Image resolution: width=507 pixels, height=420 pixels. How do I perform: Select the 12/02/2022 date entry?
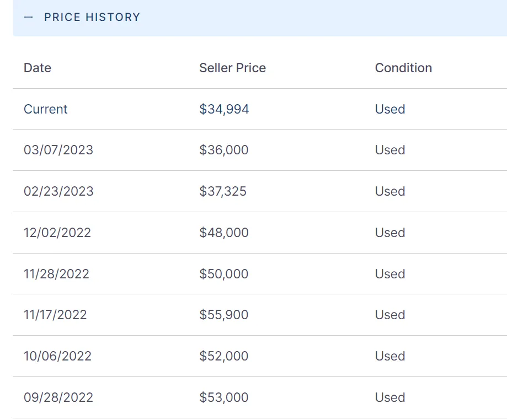pyautogui.click(x=57, y=233)
